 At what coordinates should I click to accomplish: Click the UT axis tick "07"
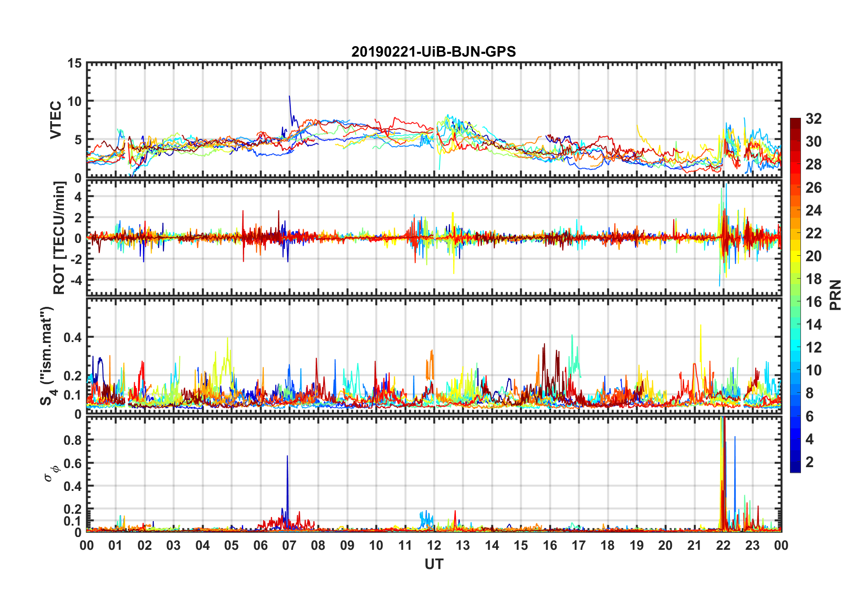289,545
